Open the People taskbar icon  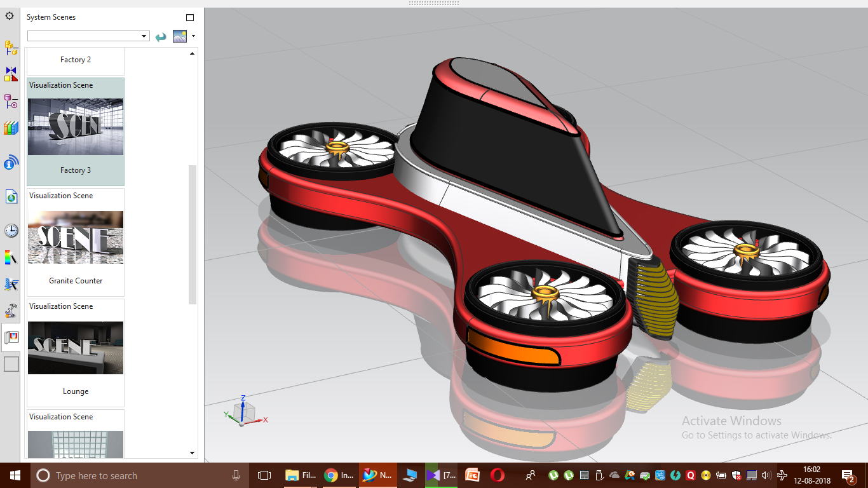point(530,475)
